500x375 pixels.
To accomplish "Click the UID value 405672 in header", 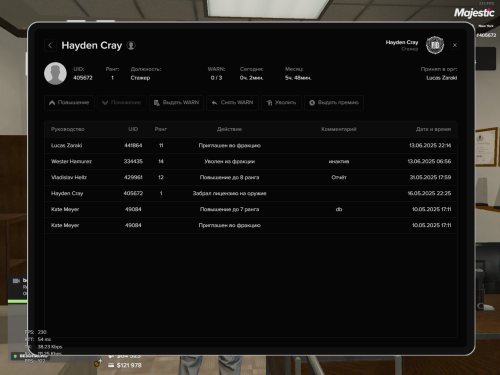I will pos(83,78).
